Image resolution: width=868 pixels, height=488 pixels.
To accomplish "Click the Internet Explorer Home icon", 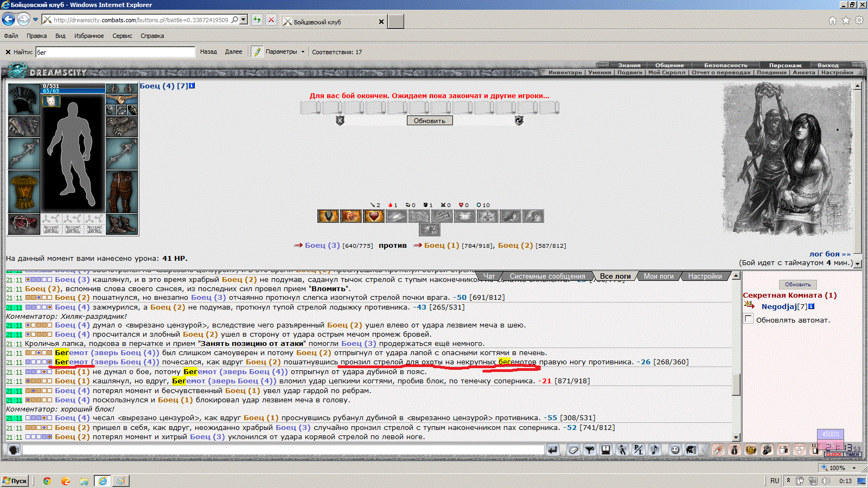I will click(833, 20).
